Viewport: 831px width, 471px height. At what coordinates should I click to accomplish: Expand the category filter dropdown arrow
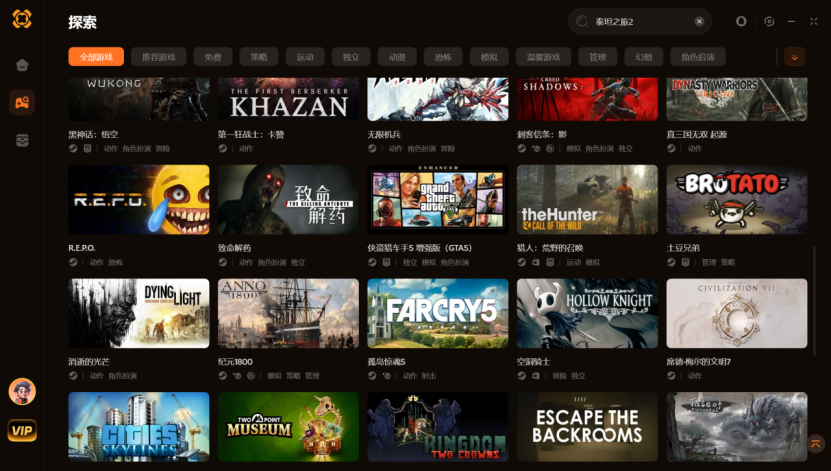tap(794, 57)
